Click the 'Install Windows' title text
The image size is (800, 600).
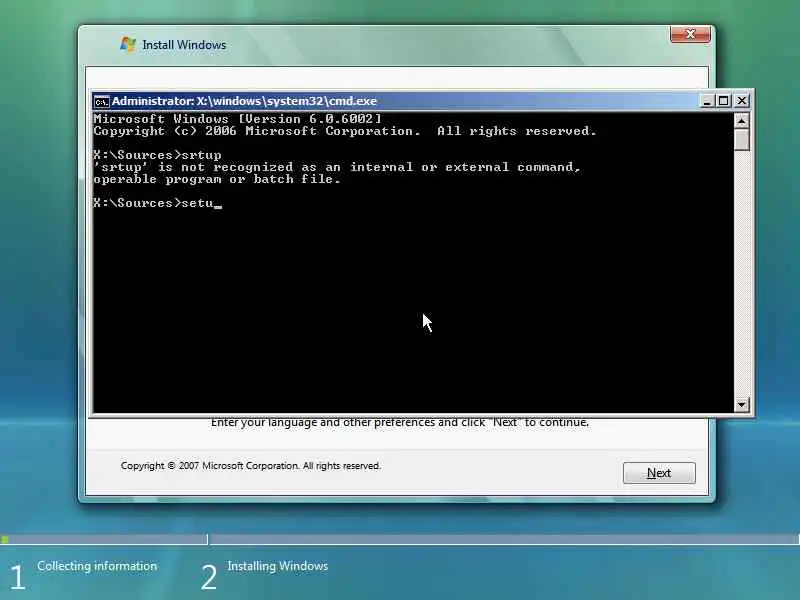tap(184, 45)
